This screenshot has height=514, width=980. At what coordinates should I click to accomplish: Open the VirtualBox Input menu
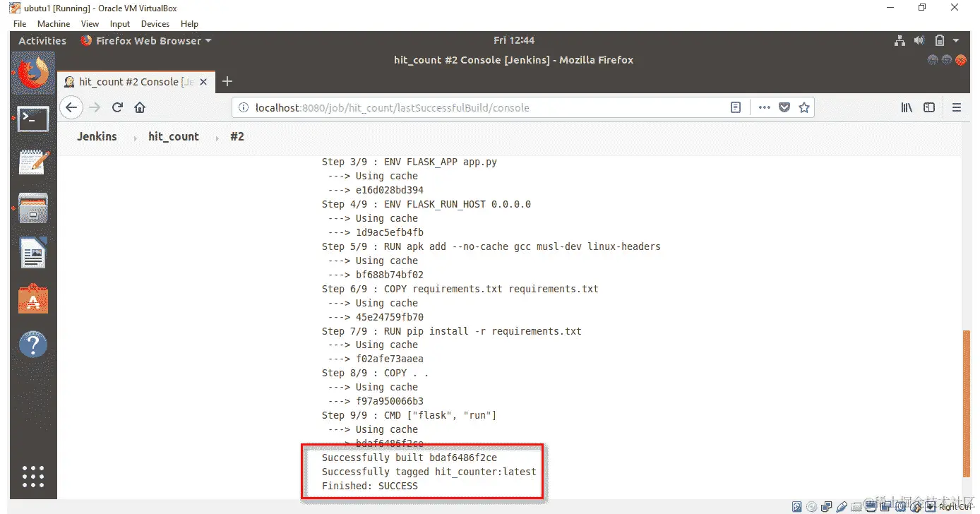point(120,24)
